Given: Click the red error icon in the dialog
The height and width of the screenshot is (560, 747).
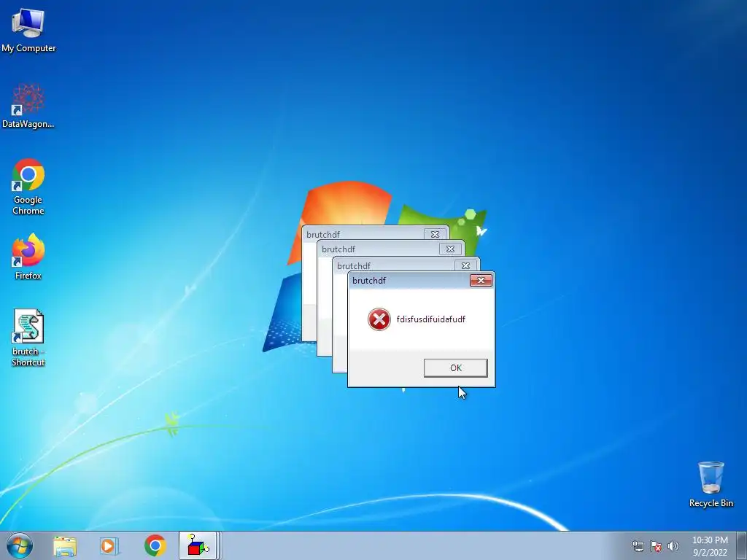Looking at the screenshot, I should (x=379, y=319).
